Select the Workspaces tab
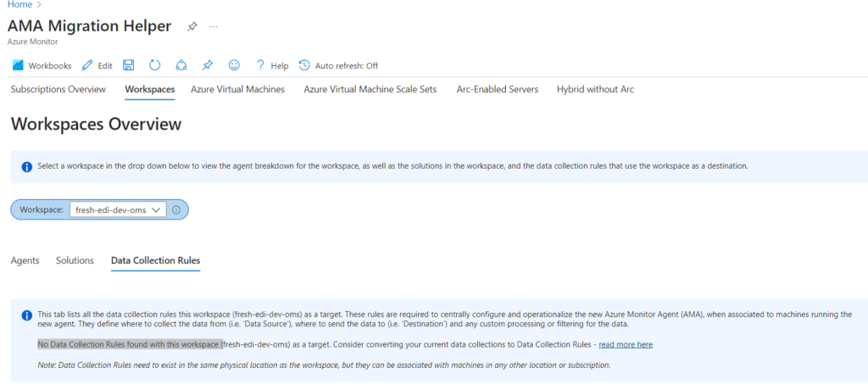This screenshot has width=868, height=390. 150,89
